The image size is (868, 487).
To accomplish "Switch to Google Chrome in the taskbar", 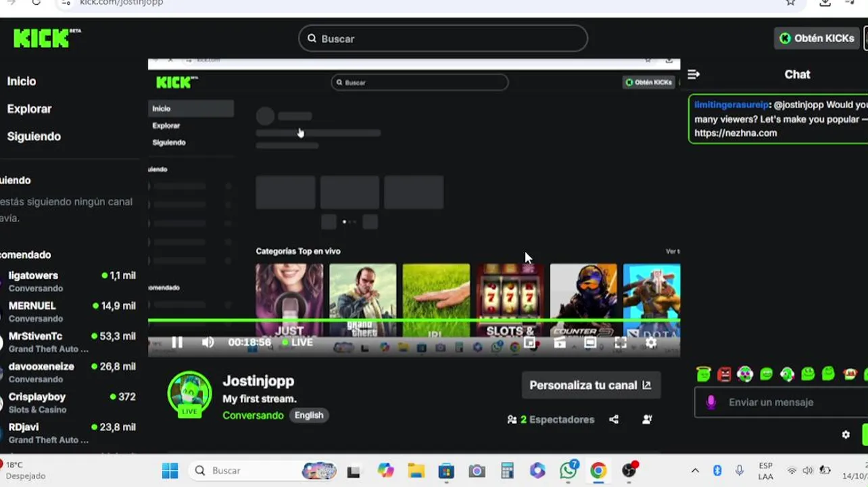I will click(x=598, y=471).
